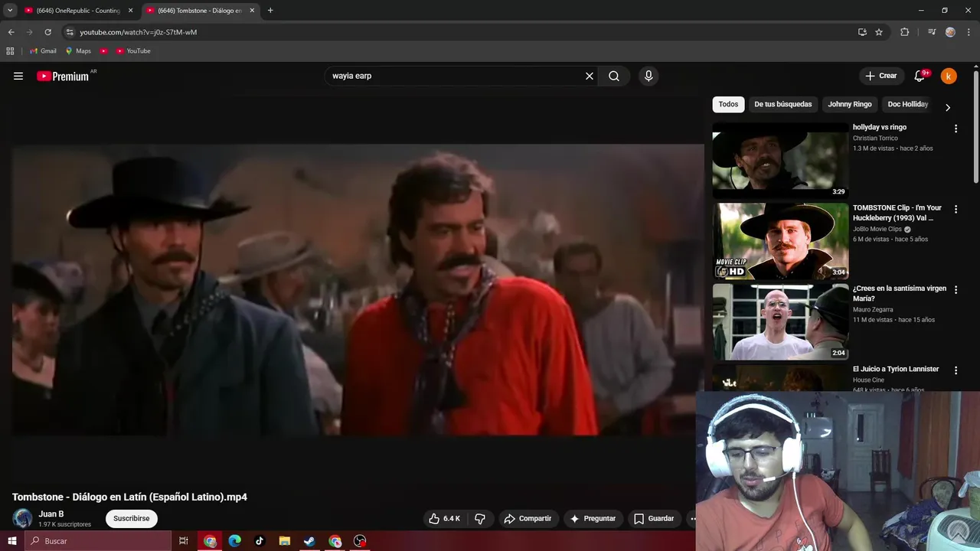980x551 pixels.
Task: Click the Tombstone video player
Action: point(358,290)
